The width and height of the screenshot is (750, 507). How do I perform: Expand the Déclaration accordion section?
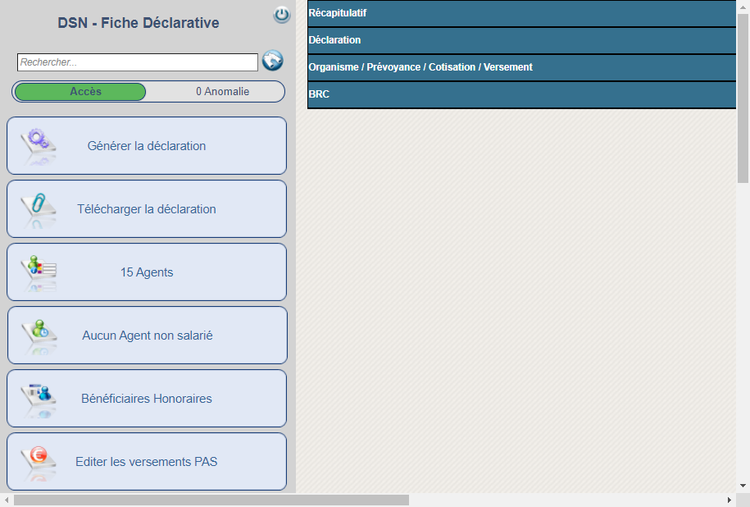click(x=521, y=40)
